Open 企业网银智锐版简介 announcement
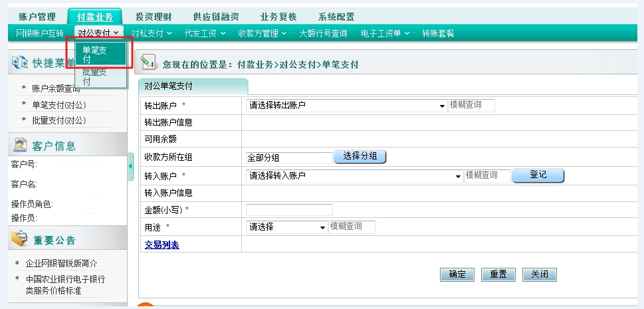644x309 pixels. [x=60, y=264]
